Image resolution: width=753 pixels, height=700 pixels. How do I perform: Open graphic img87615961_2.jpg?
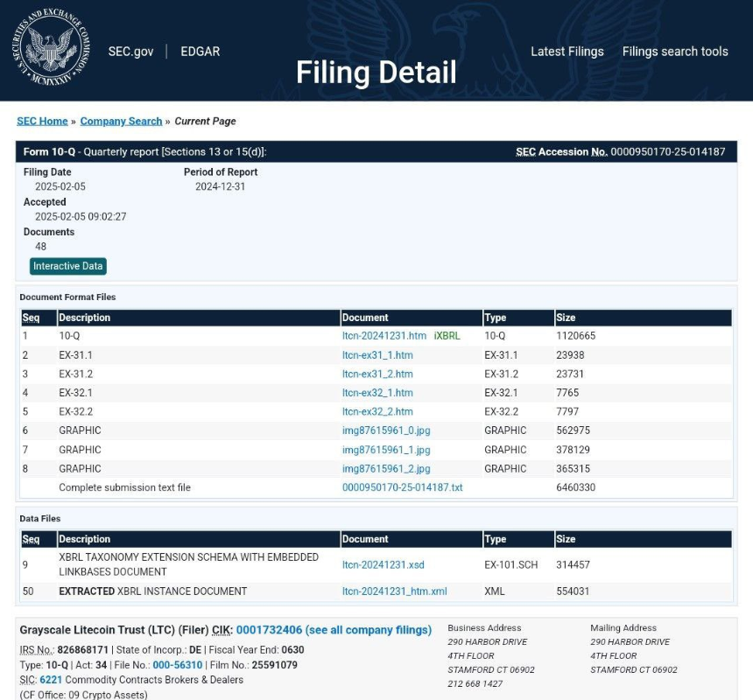[386, 469]
